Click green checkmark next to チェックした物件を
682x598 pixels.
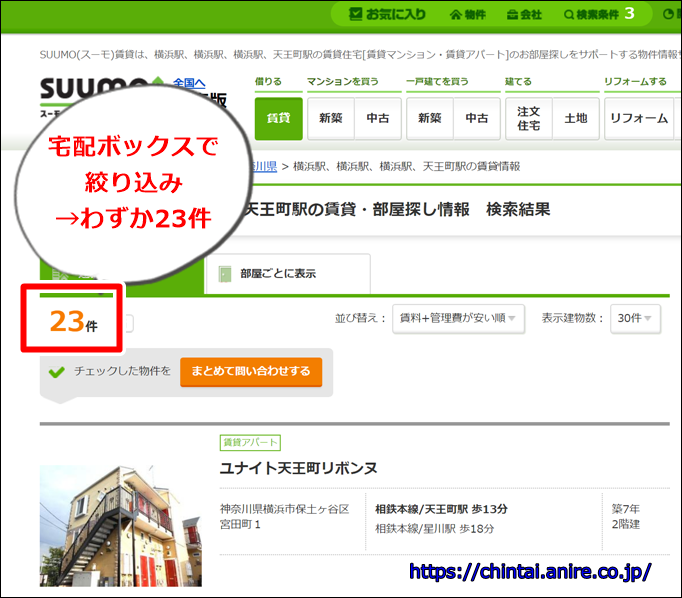(x=57, y=372)
